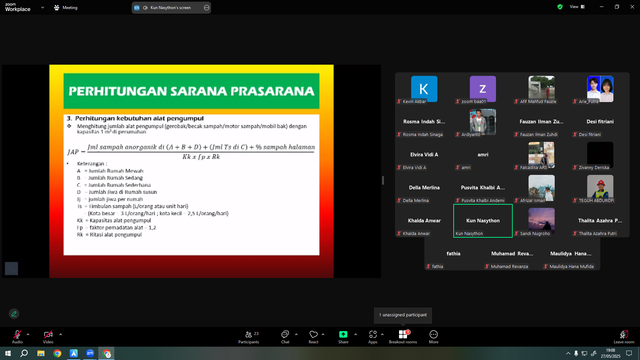Select Della Merlina's participant tile

click(x=424, y=188)
